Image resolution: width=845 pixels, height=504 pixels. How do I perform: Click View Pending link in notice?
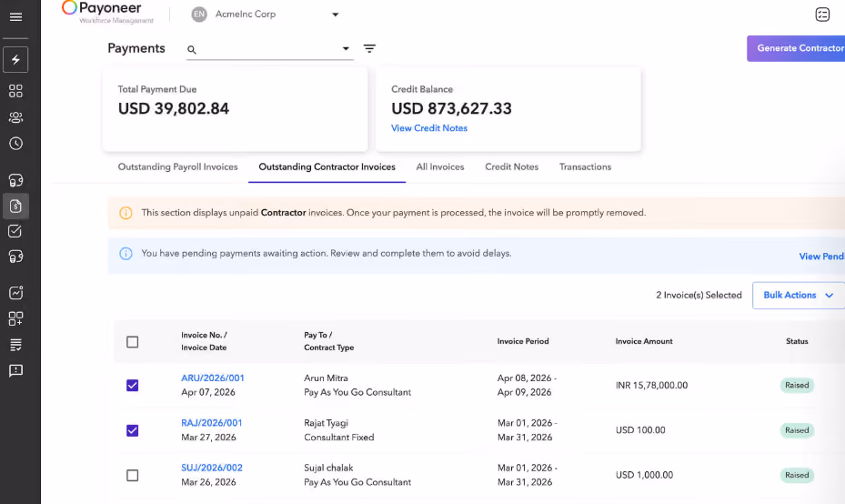click(x=821, y=257)
